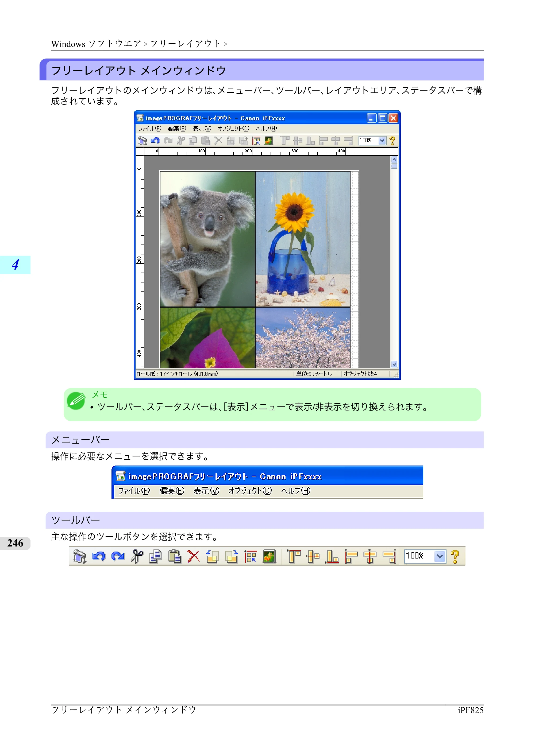Open ファイル(F) menu in the main window screenshot
Image resolution: width=535 pixels, height=756 pixels.
[x=149, y=129]
